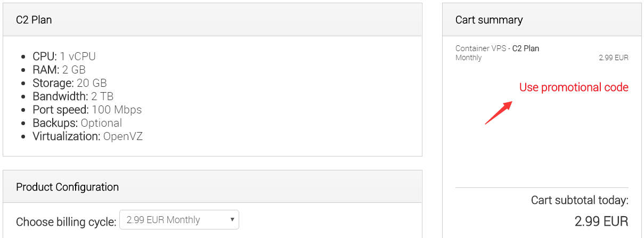Viewport: 644px width, 238px height.
Task: Click the Bandwidth: 2 TB list item
Action: 73,96
